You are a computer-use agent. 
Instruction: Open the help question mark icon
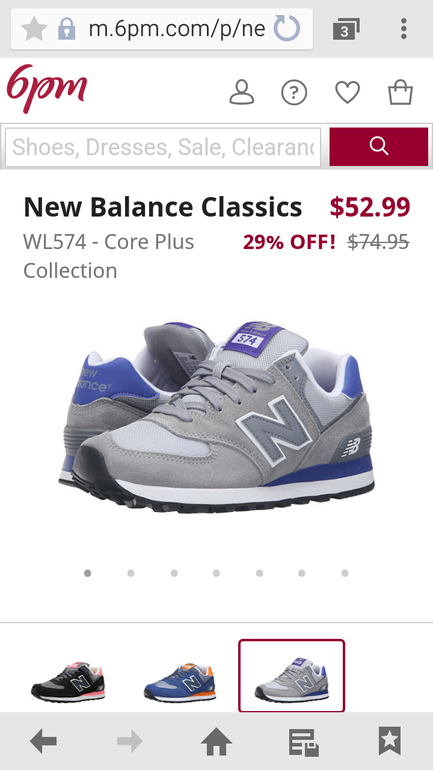pyautogui.click(x=294, y=92)
